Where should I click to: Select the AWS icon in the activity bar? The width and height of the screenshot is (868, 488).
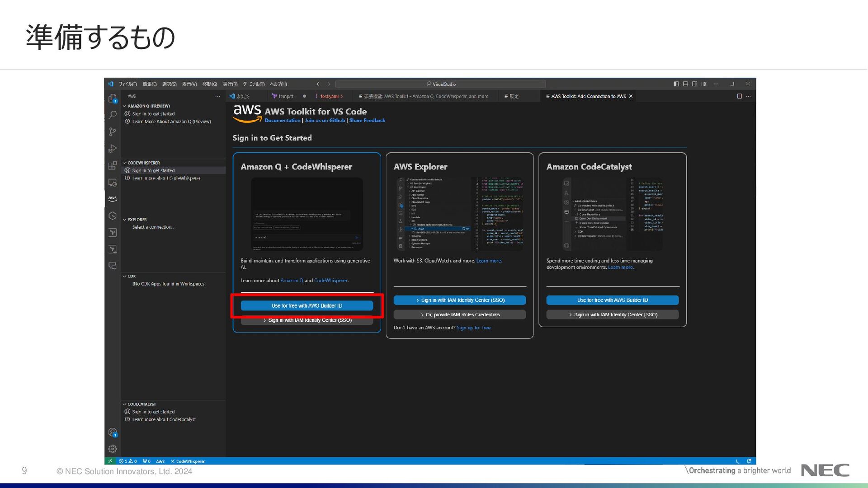pyautogui.click(x=113, y=199)
